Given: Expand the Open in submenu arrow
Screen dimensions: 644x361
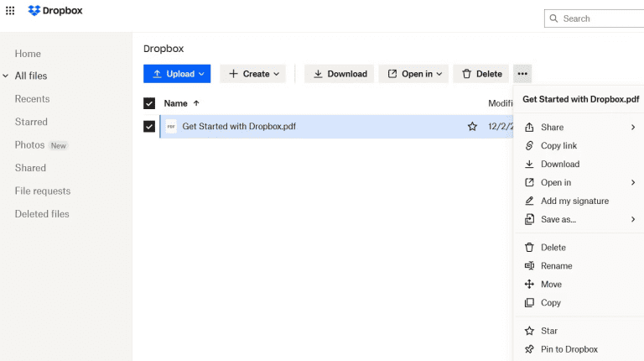Looking at the screenshot, I should pos(633,182).
